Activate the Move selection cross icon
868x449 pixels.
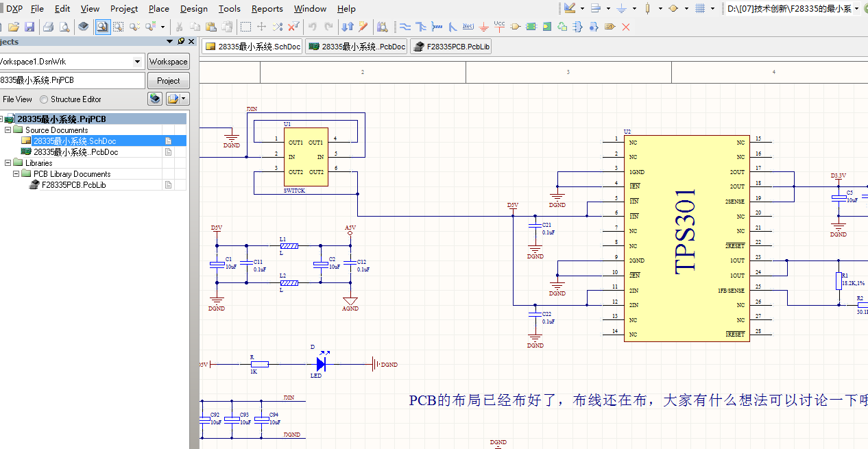click(261, 27)
